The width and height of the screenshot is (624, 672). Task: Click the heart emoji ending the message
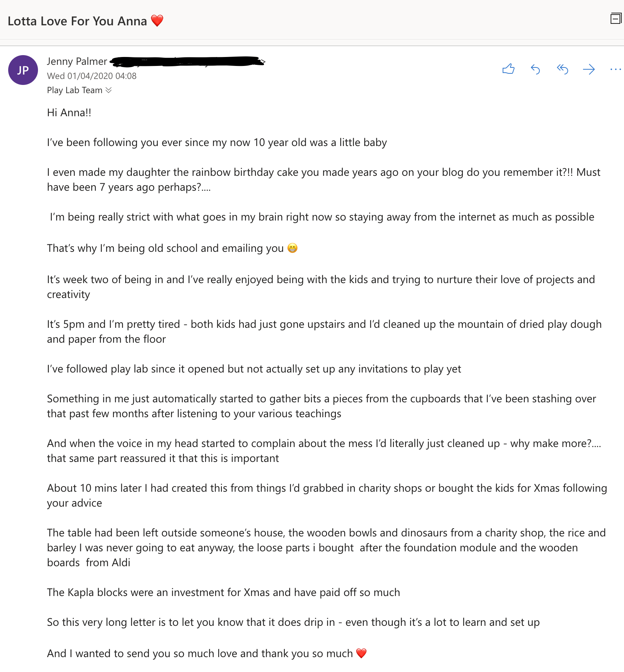(361, 653)
